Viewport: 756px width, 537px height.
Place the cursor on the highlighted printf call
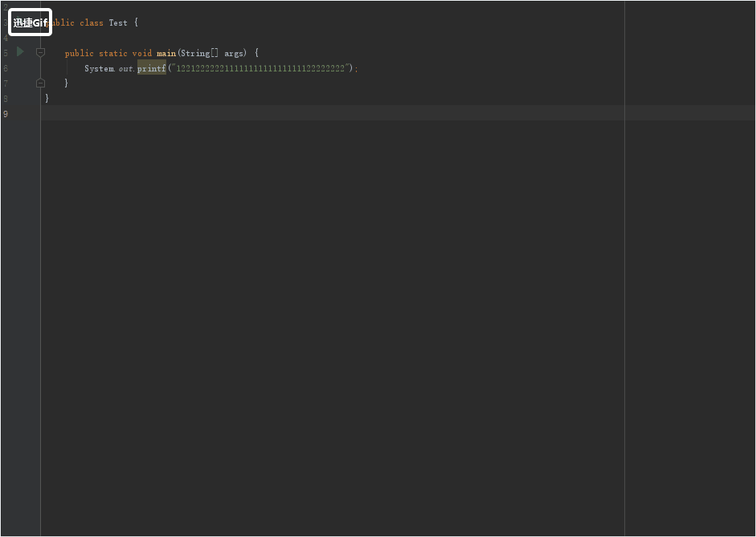151,68
